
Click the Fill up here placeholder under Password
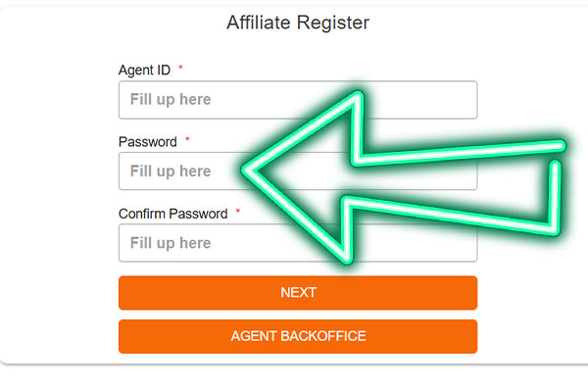coord(171,171)
